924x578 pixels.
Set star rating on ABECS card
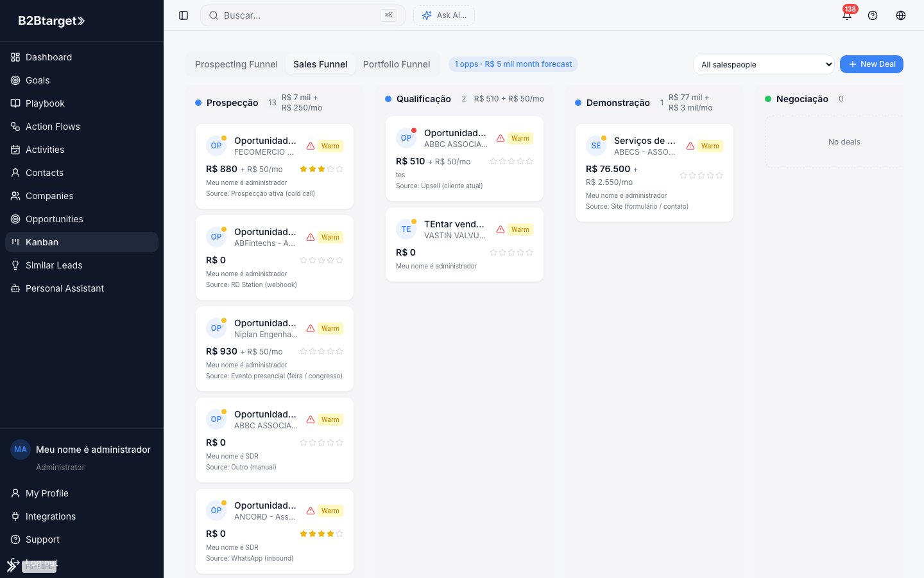(x=701, y=175)
